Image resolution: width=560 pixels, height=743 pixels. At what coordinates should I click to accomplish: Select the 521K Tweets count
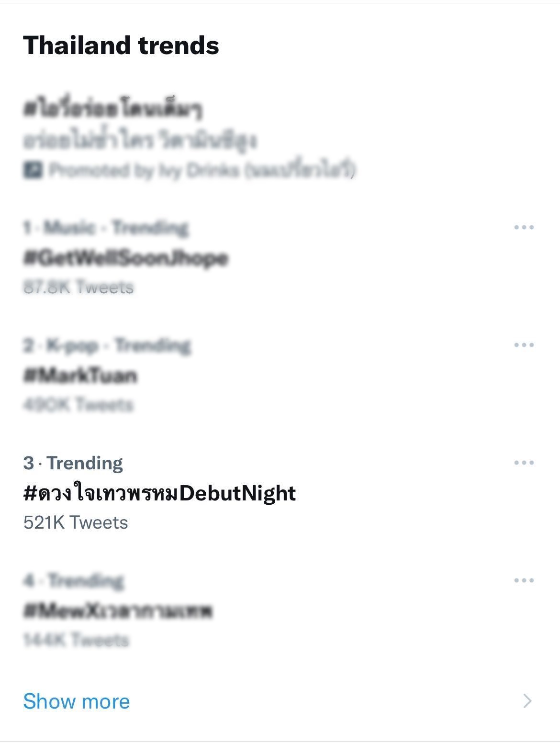[x=76, y=522]
